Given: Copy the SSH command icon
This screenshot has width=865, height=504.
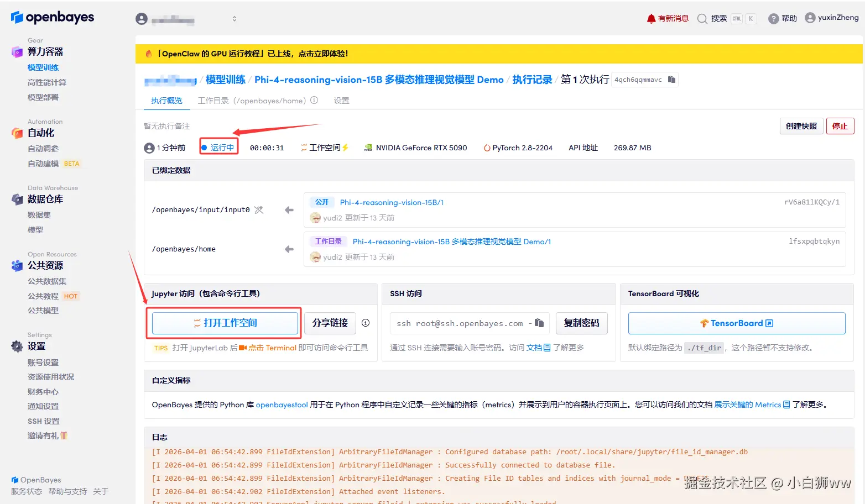Looking at the screenshot, I should (x=539, y=323).
